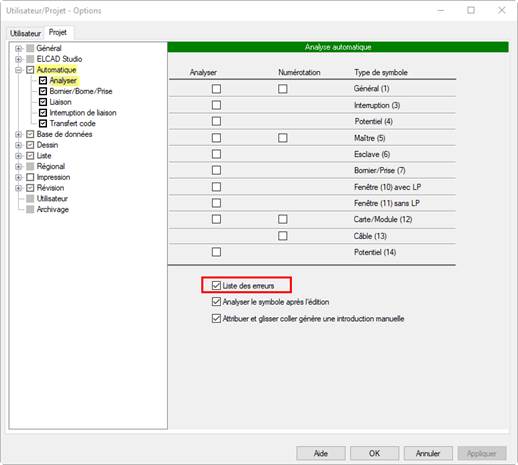Screen dimensions: 518x465
Task: Select Bornier/Borne/Prise in the tree
Action: tap(81, 91)
